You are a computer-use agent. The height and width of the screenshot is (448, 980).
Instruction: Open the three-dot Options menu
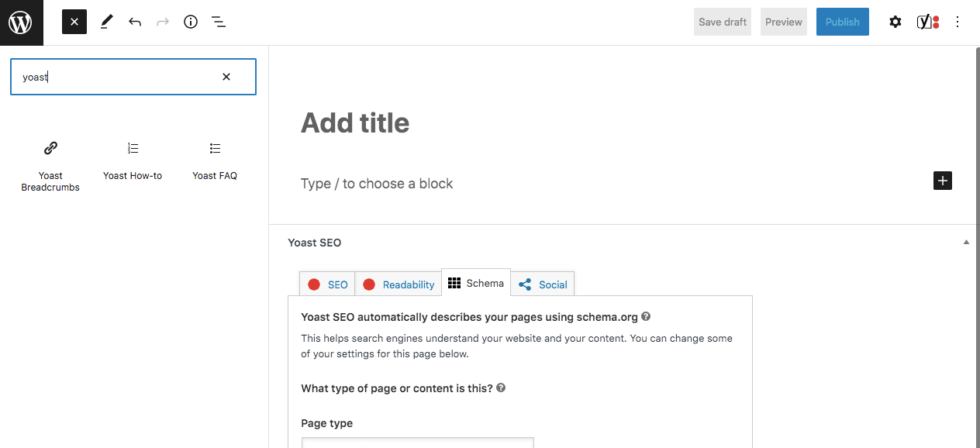[958, 22]
